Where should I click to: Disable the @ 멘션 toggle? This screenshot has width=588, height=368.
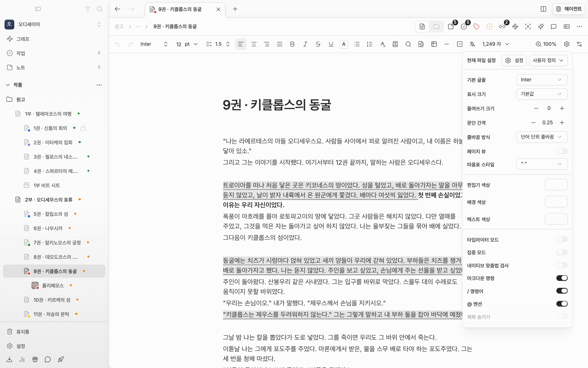(x=562, y=304)
